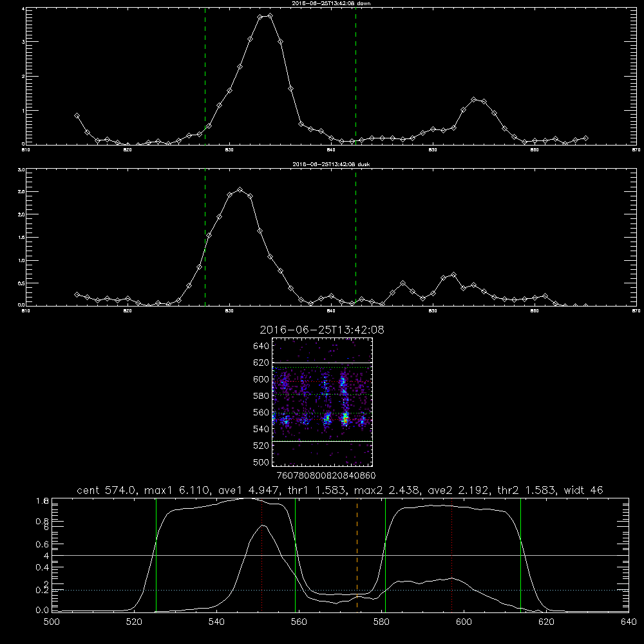Viewport: 644px width, 644px height.
Task: Click the green vertical line near 559 in bottom plot
Action: [296, 554]
